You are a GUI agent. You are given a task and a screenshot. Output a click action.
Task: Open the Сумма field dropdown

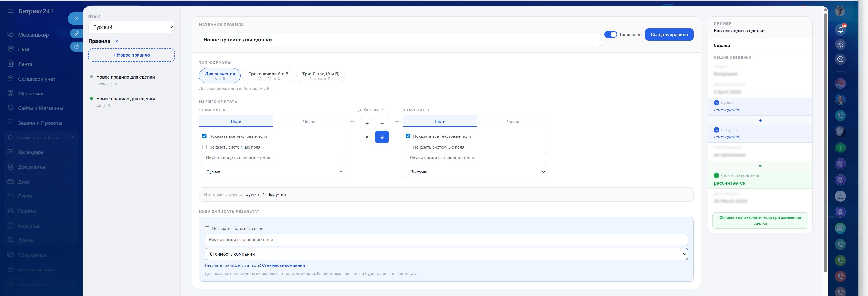(x=272, y=172)
